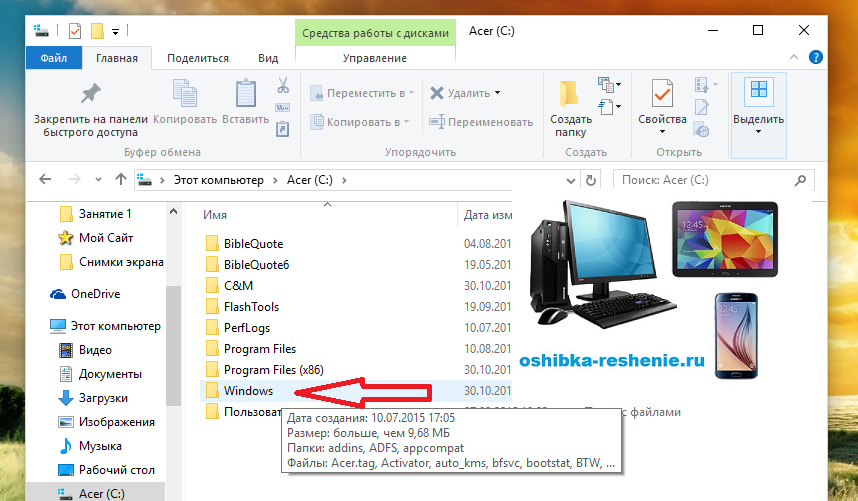
Task: Click the Paste shortcut icon
Action: (x=282, y=129)
